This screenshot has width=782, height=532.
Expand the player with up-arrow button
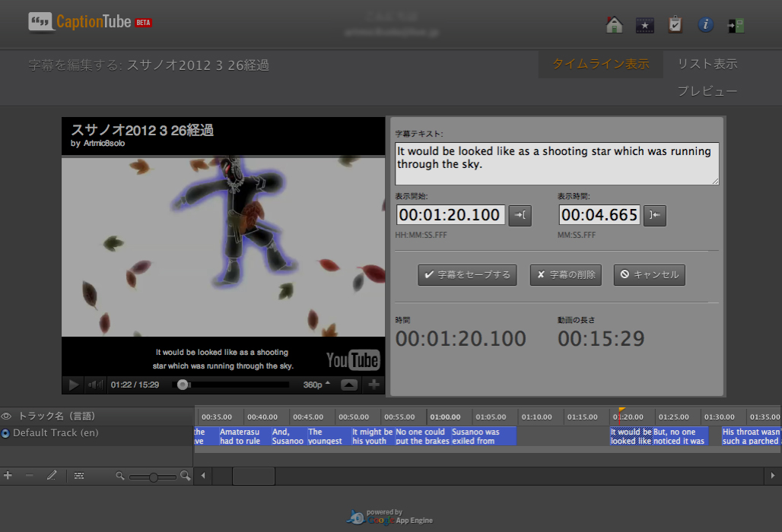[x=349, y=385]
